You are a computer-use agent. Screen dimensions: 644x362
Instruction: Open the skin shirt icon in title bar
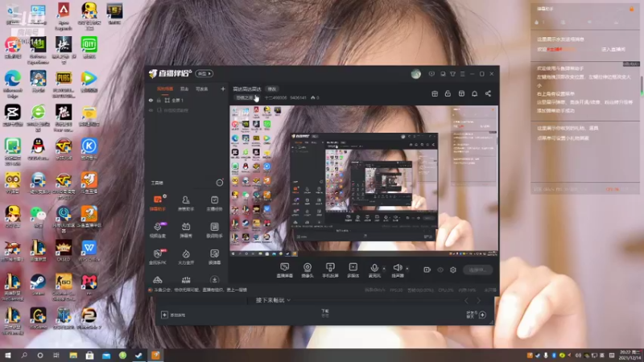[452, 74]
